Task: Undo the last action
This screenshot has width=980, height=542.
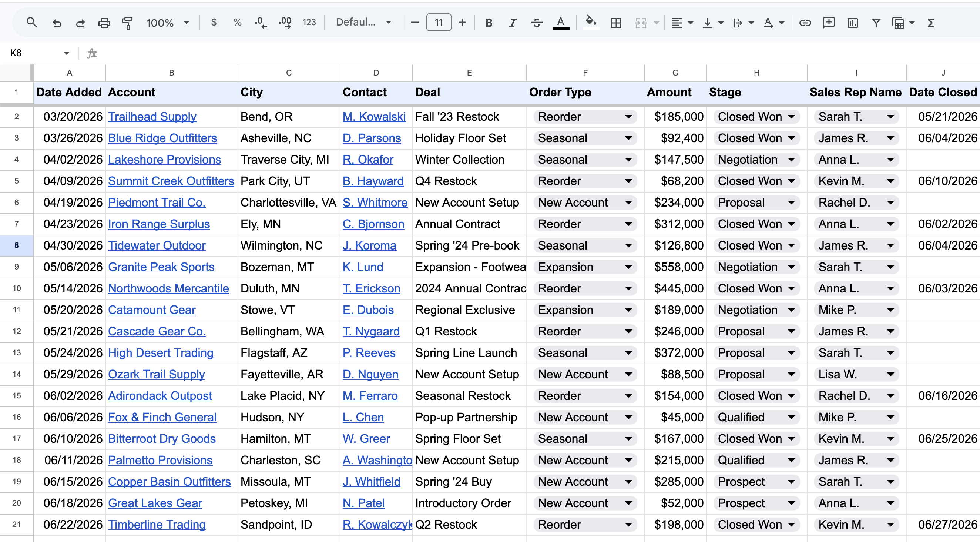Action: click(x=57, y=23)
